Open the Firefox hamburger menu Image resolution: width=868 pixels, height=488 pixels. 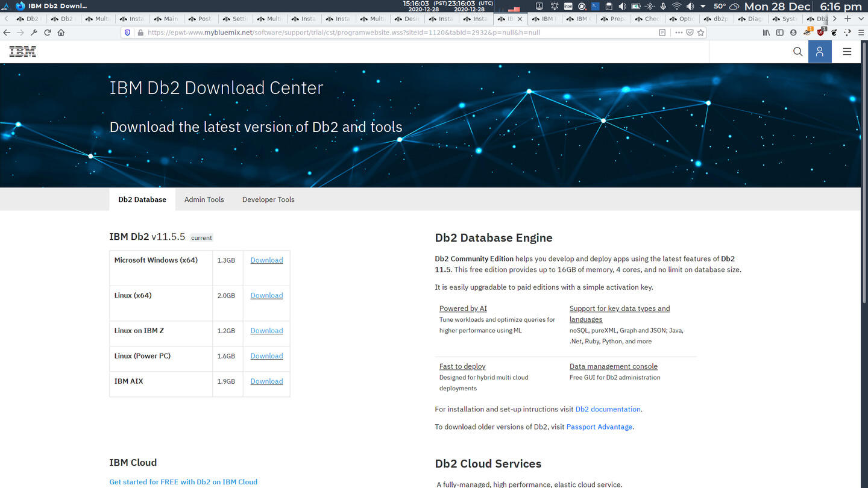pyautogui.click(x=861, y=33)
